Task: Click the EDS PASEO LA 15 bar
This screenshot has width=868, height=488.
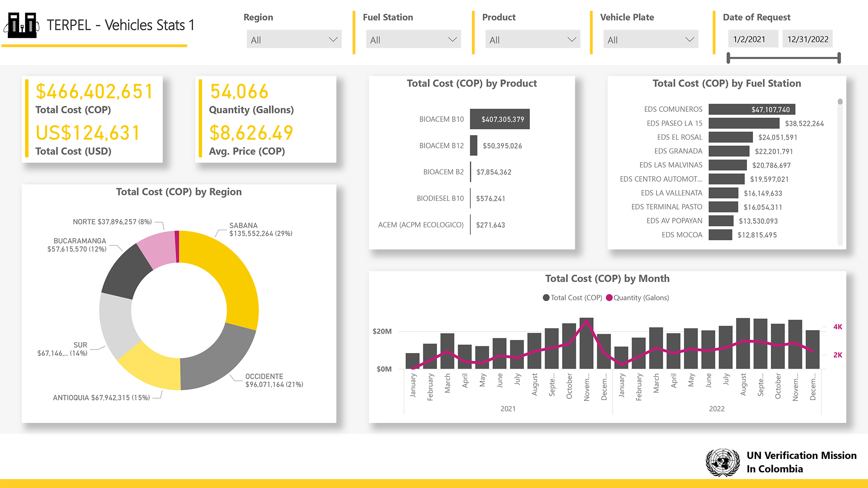Action: pyautogui.click(x=744, y=123)
